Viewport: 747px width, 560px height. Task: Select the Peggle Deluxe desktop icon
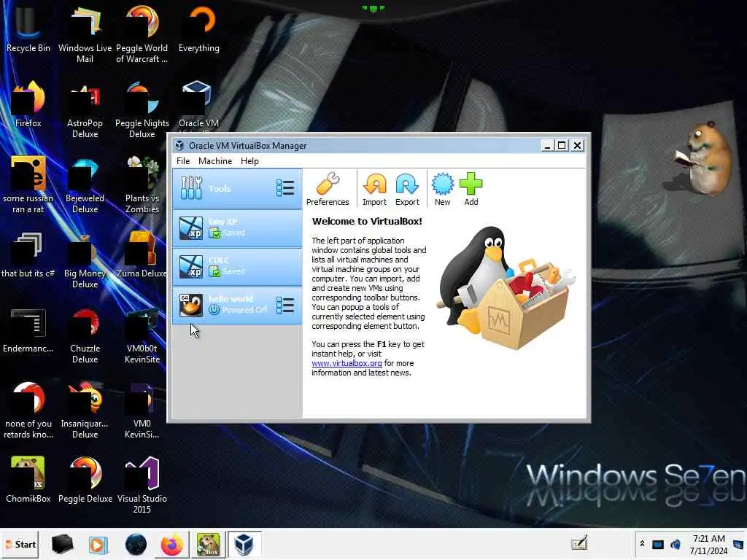tap(85, 480)
